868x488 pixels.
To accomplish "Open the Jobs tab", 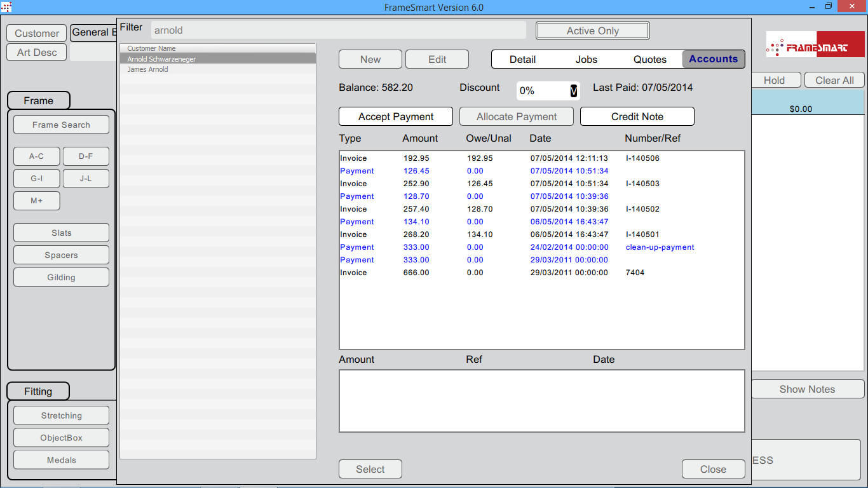I will (x=586, y=59).
